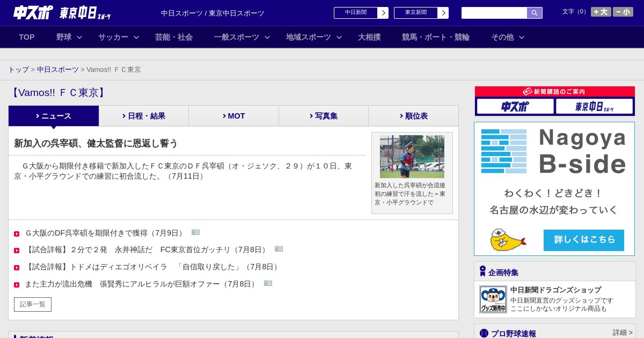Open the 中日新聞 link button
Image resolution: width=644 pixels, height=338 pixels.
[356, 13]
